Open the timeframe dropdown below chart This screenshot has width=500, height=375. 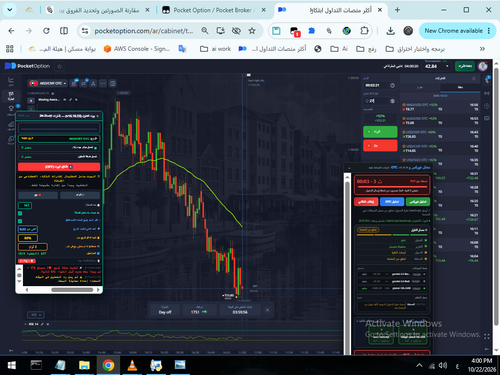[36, 315]
